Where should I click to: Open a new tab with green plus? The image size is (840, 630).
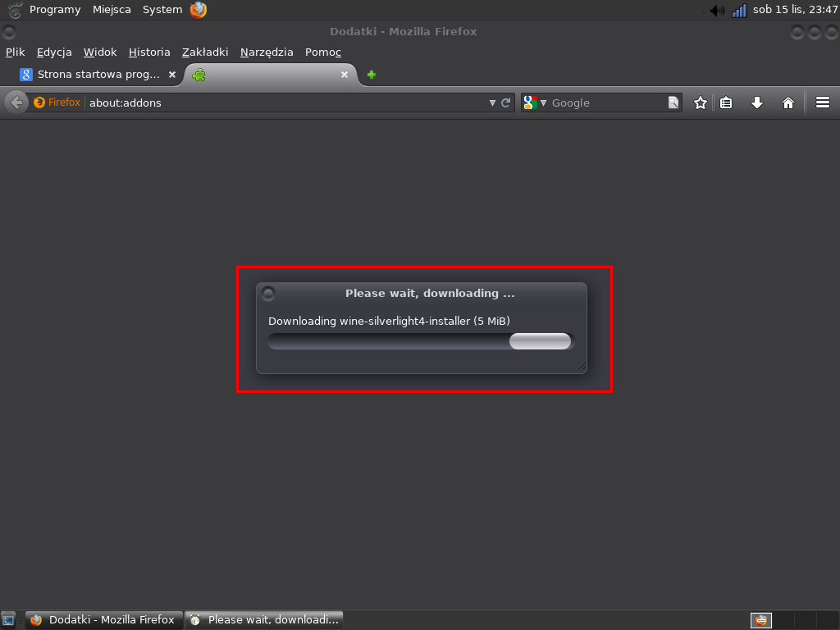(x=372, y=75)
